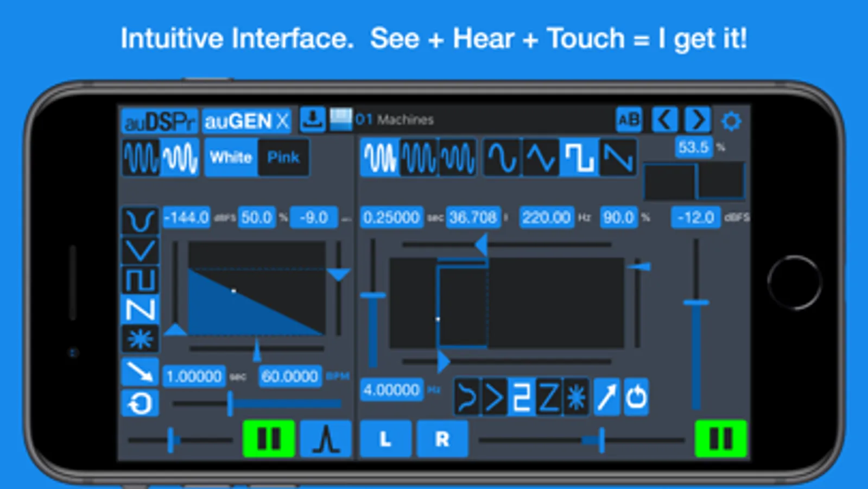Choose the triangle wave shape

tap(540, 158)
